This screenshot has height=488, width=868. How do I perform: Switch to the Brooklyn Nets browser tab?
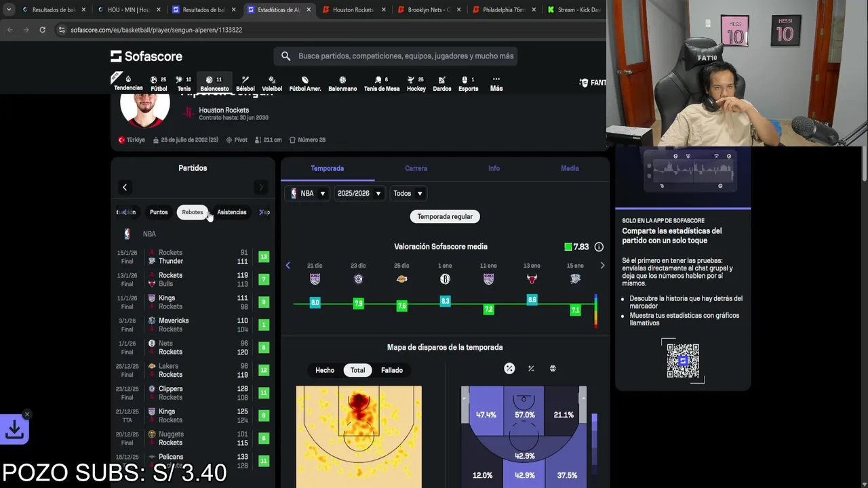[428, 9]
